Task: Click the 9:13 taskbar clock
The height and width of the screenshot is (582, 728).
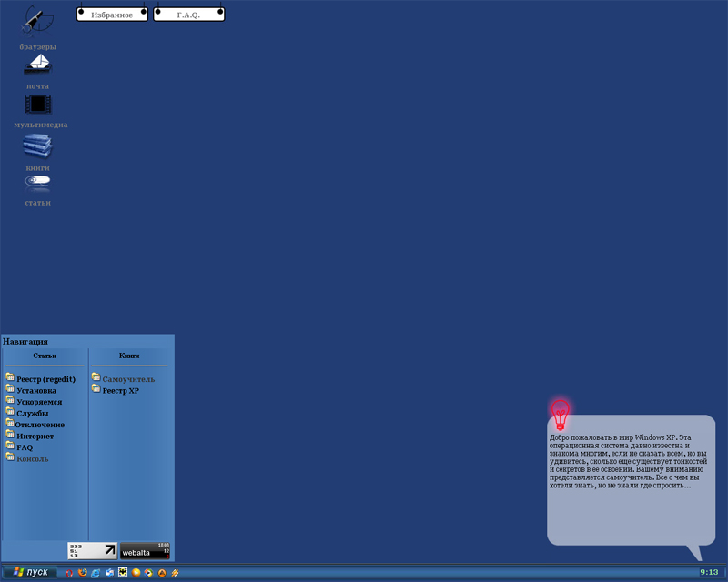Action: pyautogui.click(x=709, y=572)
